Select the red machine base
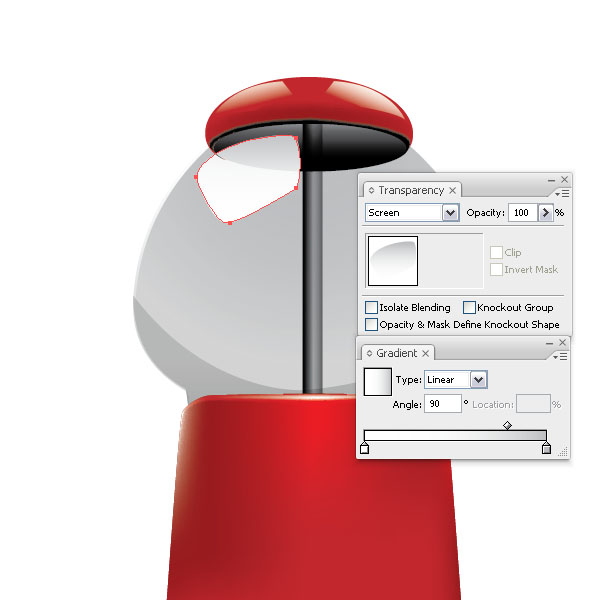This screenshot has height=600, width=600. [x=313, y=497]
